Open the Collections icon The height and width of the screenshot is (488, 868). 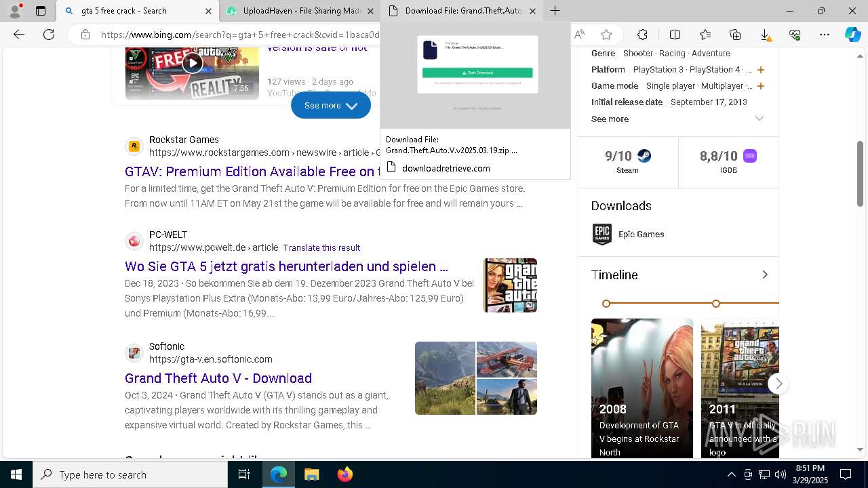735,35
